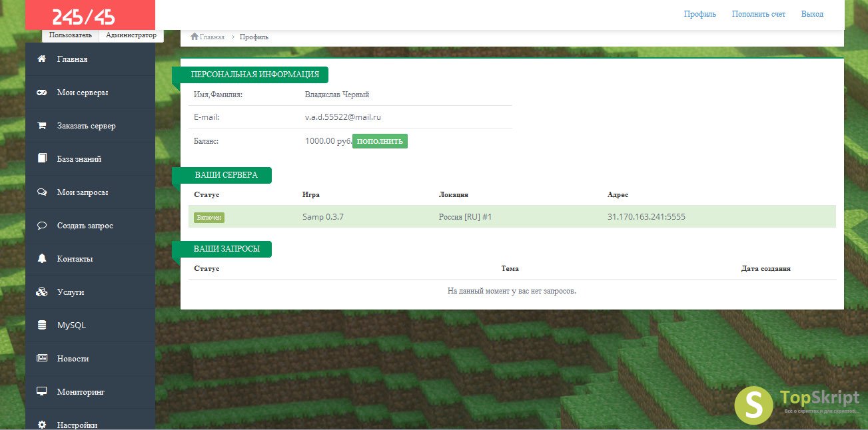Viewport: 868px width, 430px height.
Task: Click the Игра column header
Action: pyautogui.click(x=311, y=195)
